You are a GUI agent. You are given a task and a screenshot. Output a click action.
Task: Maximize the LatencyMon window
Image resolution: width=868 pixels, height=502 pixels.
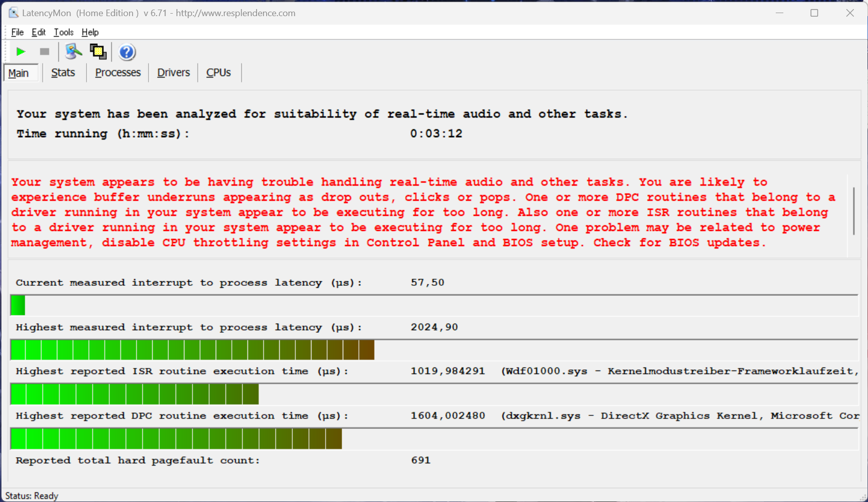click(814, 13)
